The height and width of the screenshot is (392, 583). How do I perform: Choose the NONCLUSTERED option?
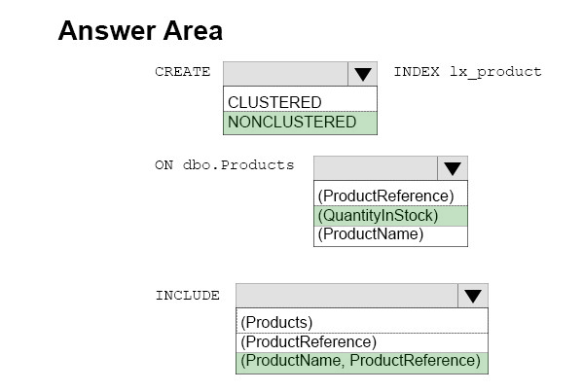coord(300,123)
